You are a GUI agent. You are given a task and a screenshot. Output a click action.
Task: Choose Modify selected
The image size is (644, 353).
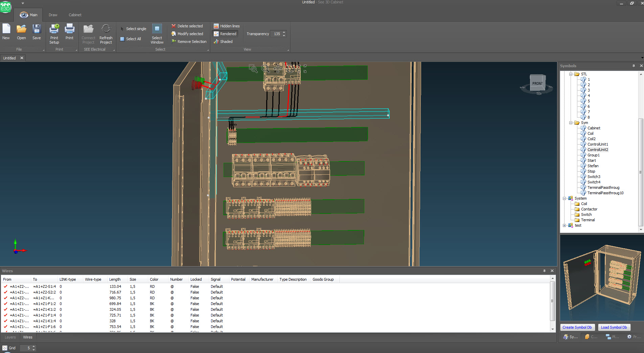(187, 34)
